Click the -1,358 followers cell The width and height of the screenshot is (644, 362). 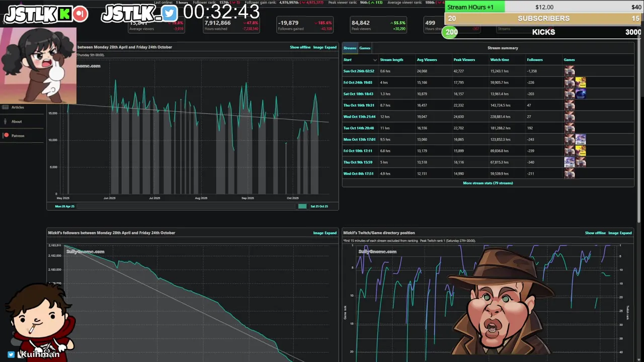pyautogui.click(x=532, y=71)
